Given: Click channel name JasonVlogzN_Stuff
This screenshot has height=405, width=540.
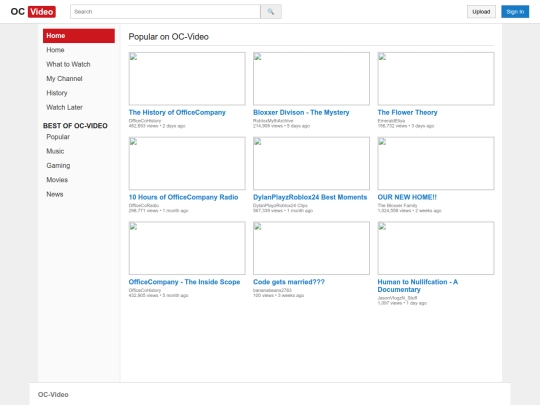Looking at the screenshot, I should tap(397, 298).
